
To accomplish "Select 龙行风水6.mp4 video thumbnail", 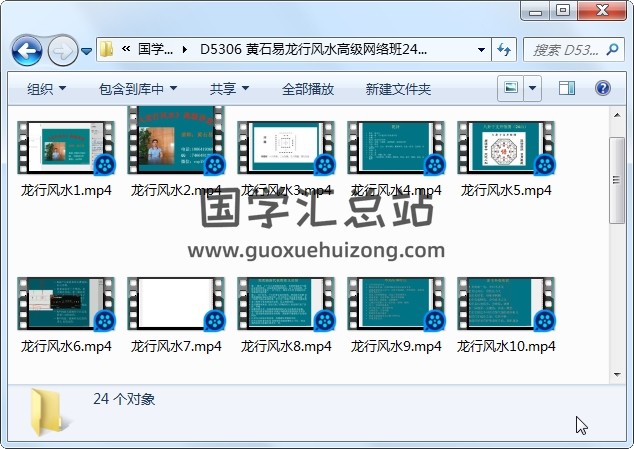I will pos(66,304).
